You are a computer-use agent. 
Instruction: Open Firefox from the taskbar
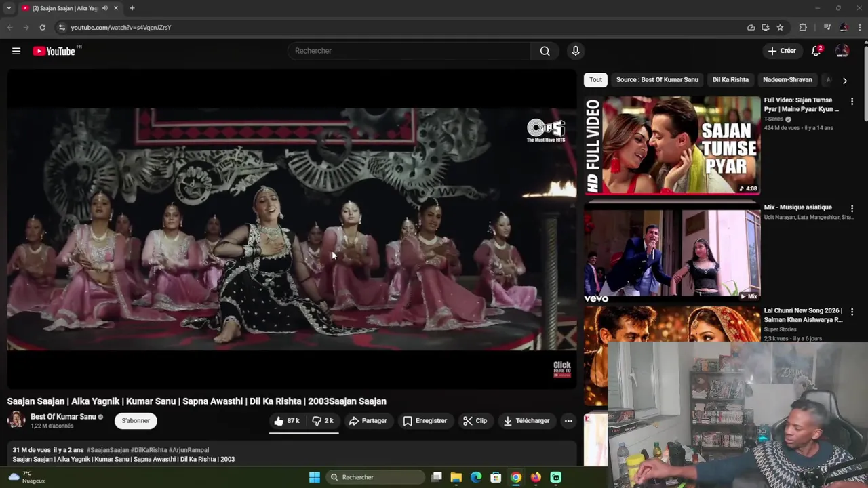click(x=536, y=477)
